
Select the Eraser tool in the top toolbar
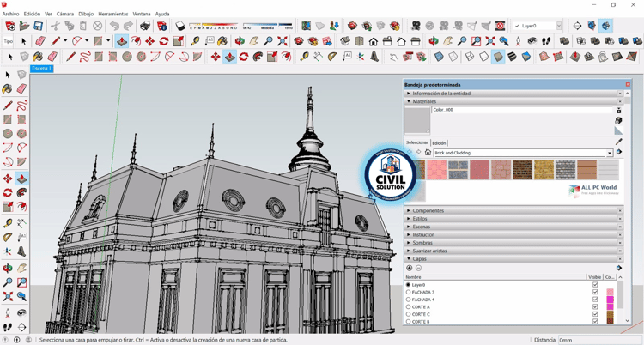[x=40, y=41]
